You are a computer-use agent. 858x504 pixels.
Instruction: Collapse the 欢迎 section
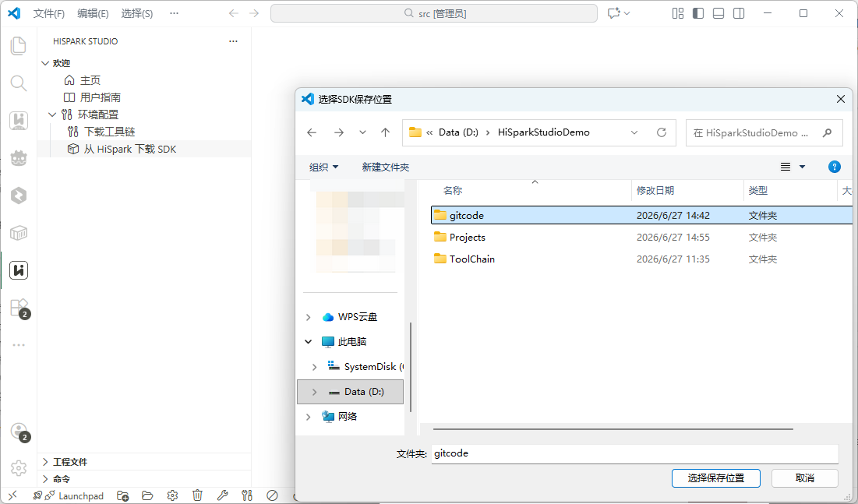(45, 63)
